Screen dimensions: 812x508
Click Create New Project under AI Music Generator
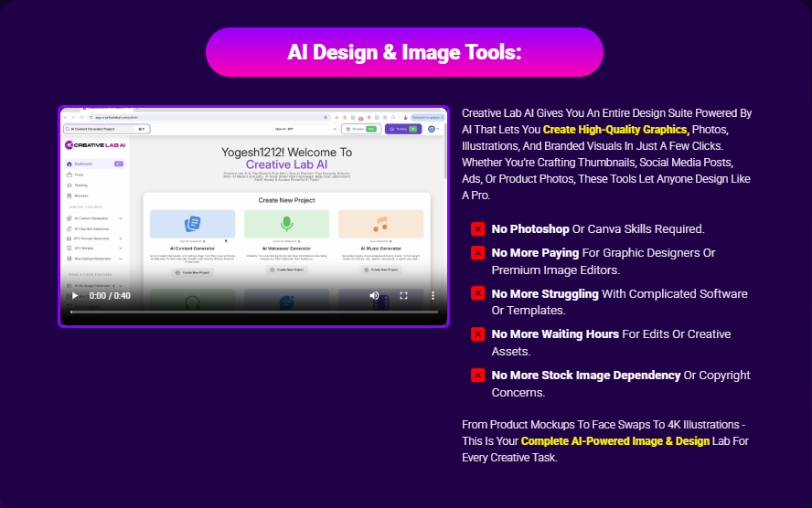tap(380, 270)
